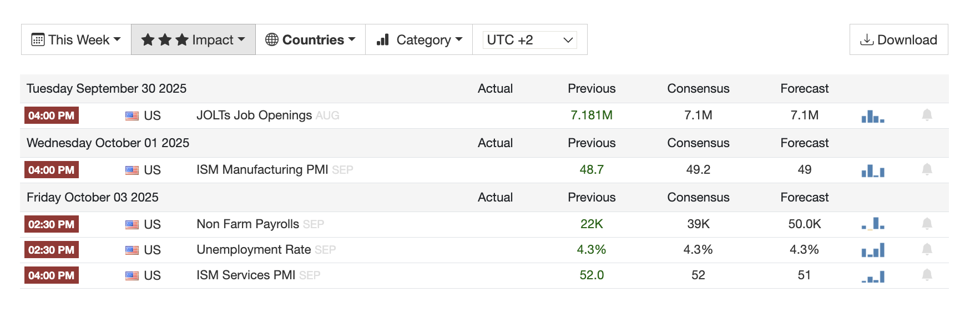Open the Unemployment Rate event link

click(254, 250)
